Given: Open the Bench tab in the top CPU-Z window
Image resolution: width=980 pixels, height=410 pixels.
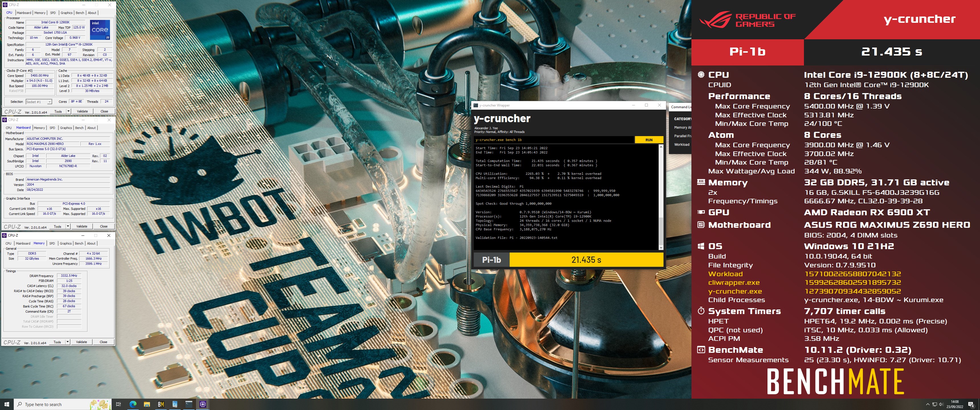Looking at the screenshot, I should point(80,13).
